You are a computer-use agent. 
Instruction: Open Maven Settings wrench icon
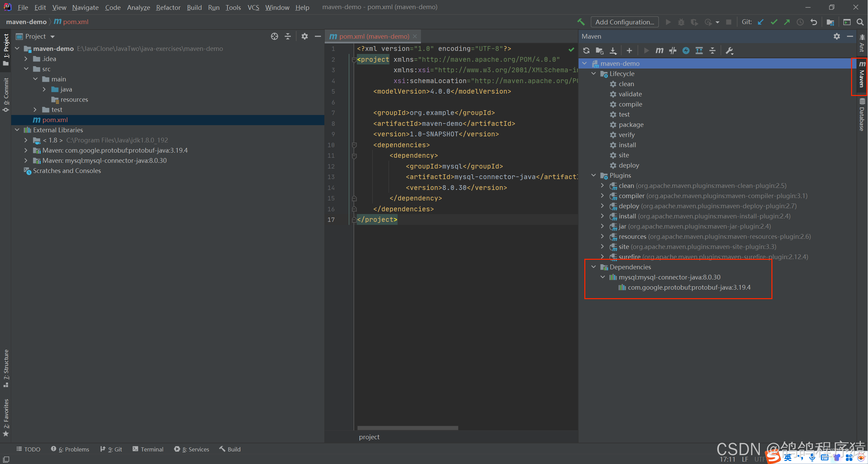coord(729,51)
